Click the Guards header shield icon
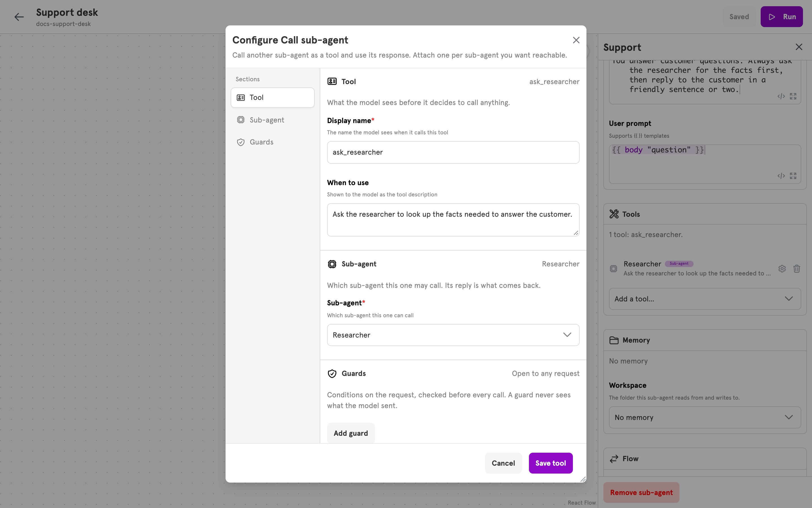This screenshot has height=508, width=812. click(332, 374)
